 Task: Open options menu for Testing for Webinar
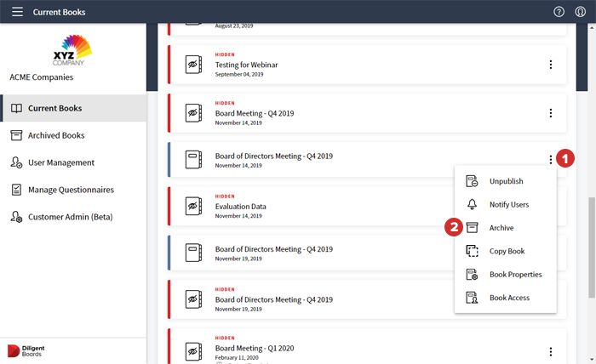coord(551,65)
